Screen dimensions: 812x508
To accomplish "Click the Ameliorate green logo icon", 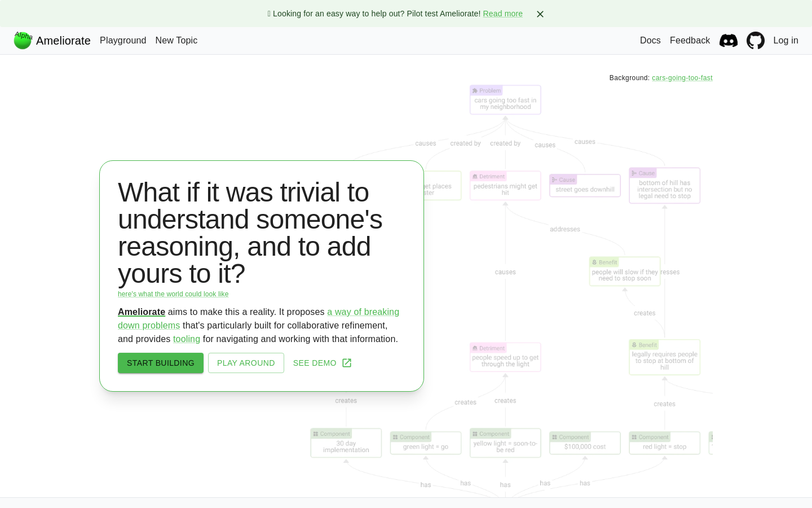I will pos(23,41).
